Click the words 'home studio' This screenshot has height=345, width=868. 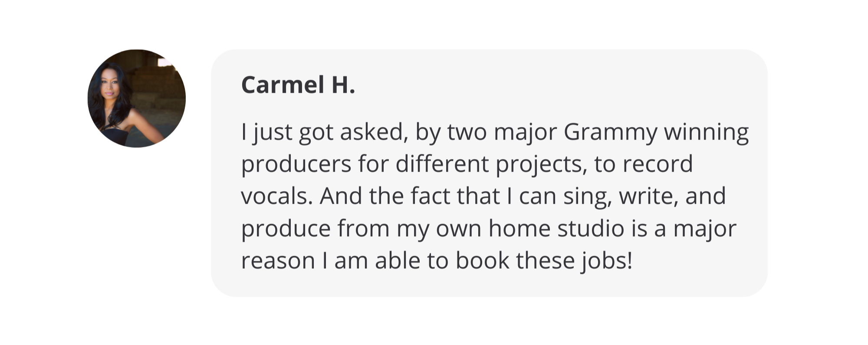point(556,228)
